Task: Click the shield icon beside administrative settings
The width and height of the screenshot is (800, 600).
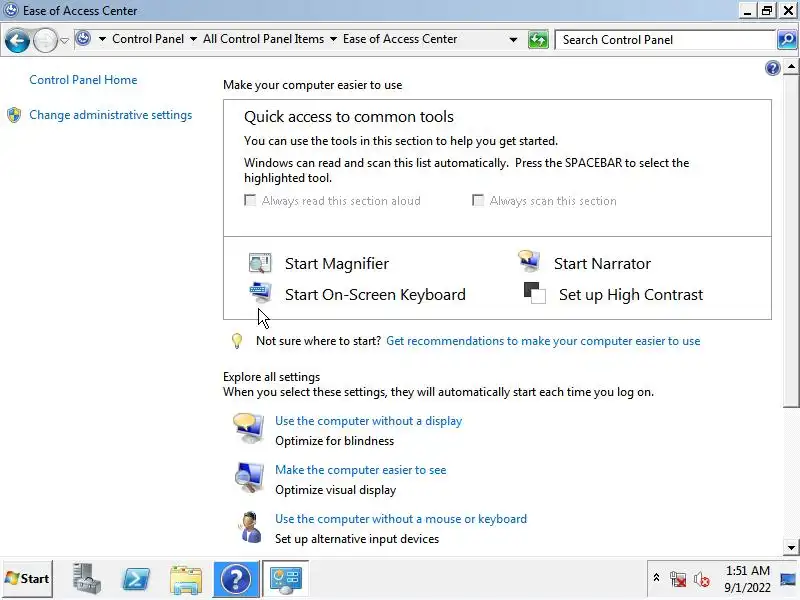Action: 14,115
